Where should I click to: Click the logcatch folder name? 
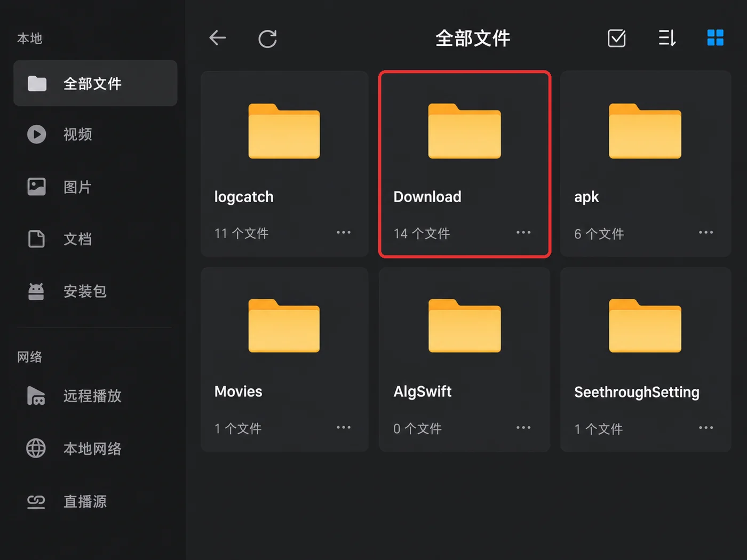[244, 197]
